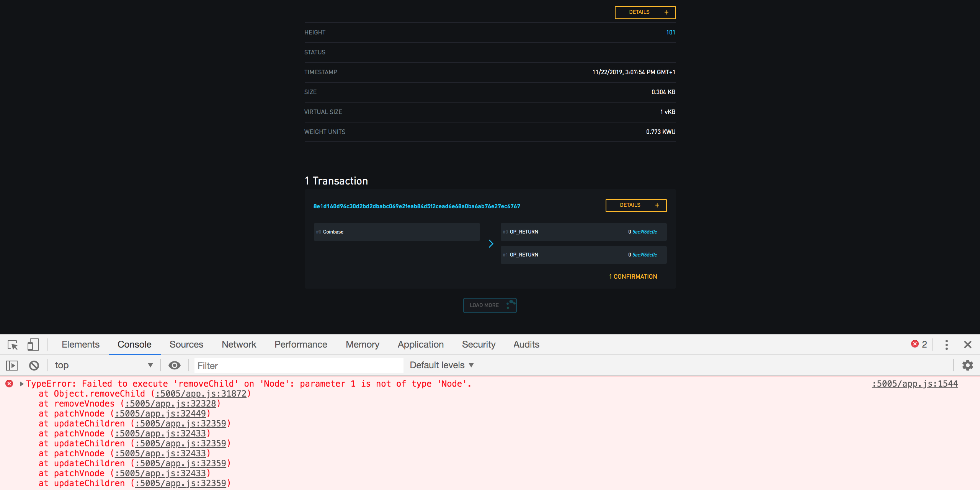Click the error count badge showing 2
The image size is (980, 490).
[919, 344]
